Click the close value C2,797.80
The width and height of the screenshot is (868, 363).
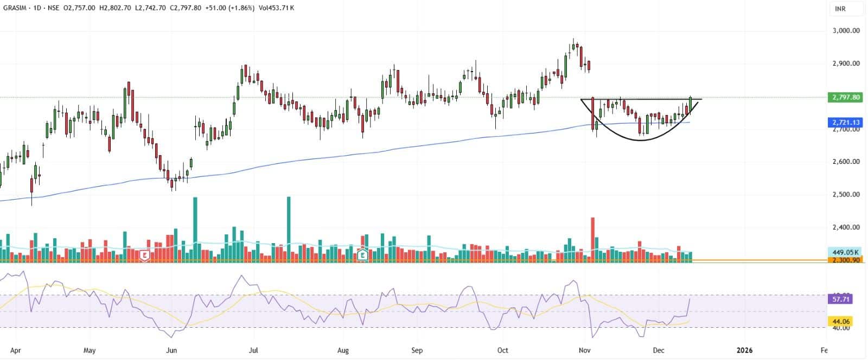pos(186,8)
